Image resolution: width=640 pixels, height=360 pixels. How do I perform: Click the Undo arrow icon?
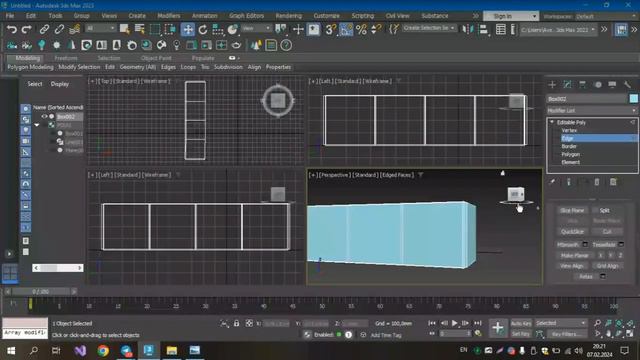(x=12, y=29)
